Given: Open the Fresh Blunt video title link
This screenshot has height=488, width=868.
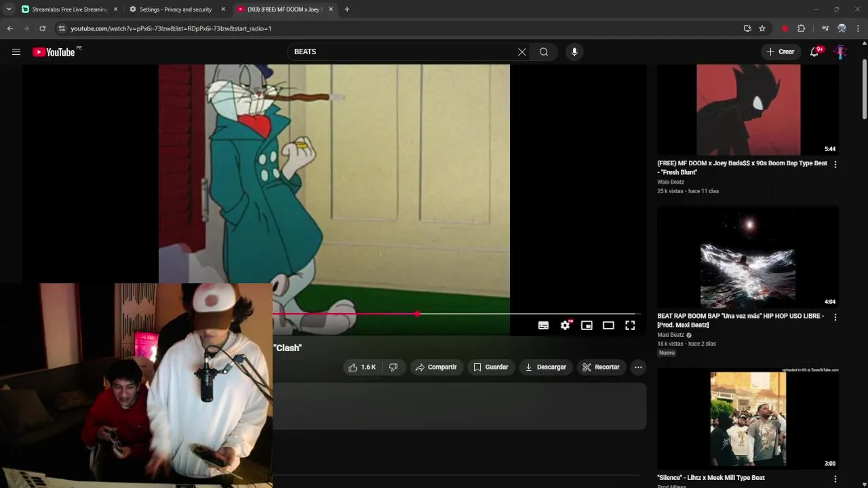Looking at the screenshot, I should 742,167.
